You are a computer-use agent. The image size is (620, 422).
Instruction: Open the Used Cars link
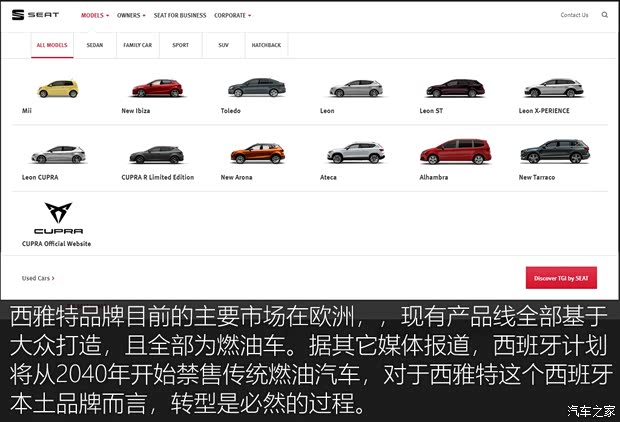(x=38, y=278)
